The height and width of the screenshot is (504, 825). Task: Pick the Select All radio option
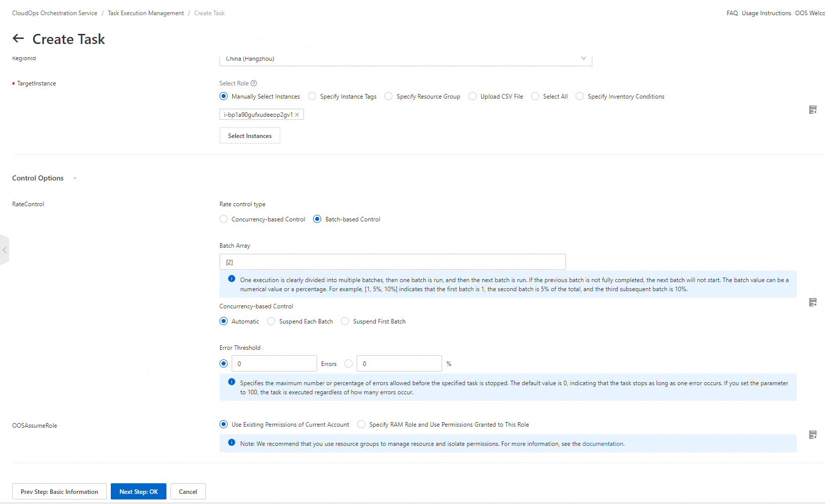(535, 96)
